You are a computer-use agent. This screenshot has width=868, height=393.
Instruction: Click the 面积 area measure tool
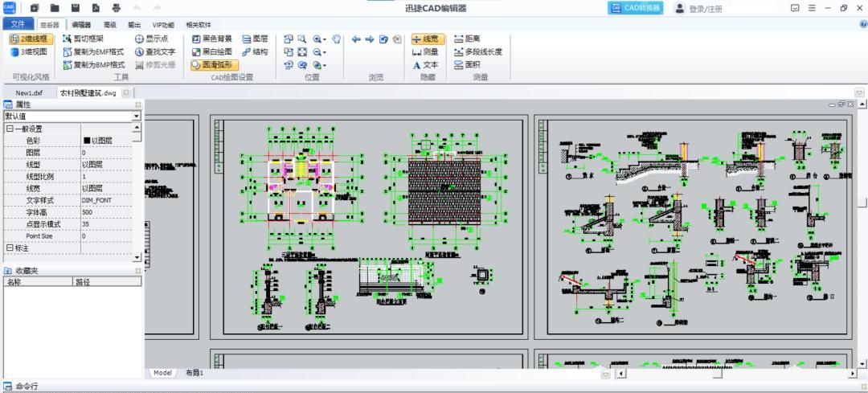[x=467, y=64]
